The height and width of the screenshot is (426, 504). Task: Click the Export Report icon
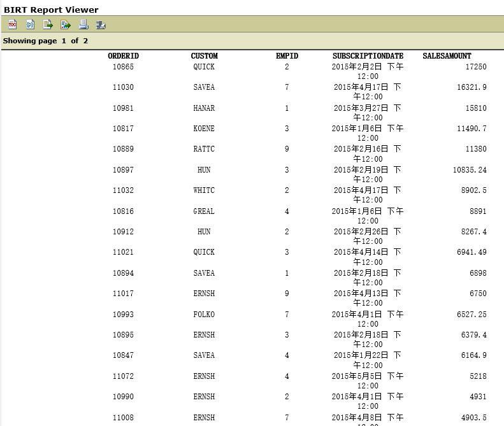click(65, 25)
